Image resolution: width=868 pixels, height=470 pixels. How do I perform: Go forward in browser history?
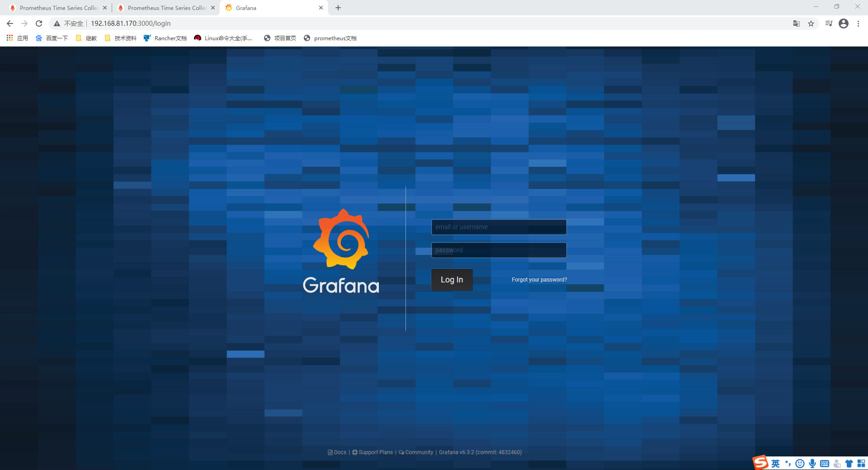pyautogui.click(x=24, y=23)
